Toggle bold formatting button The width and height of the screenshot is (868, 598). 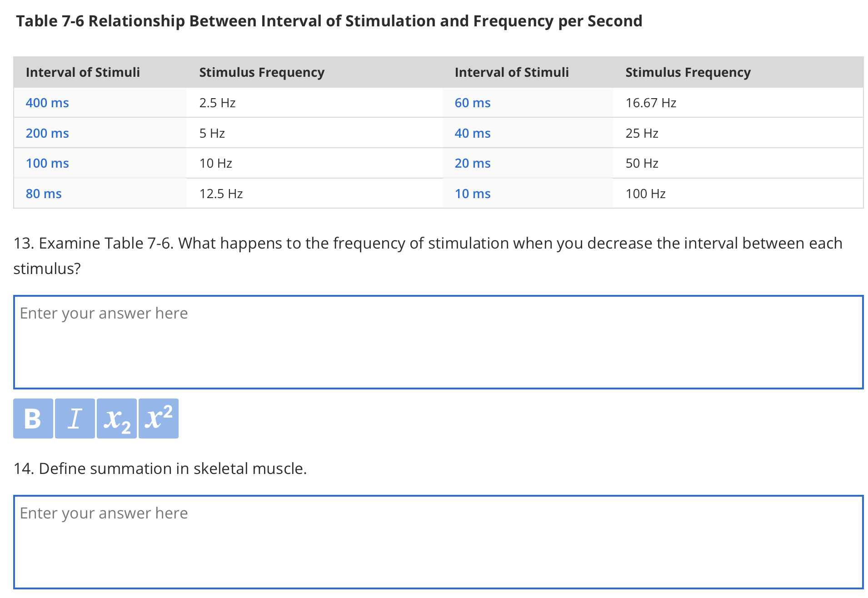(x=33, y=419)
